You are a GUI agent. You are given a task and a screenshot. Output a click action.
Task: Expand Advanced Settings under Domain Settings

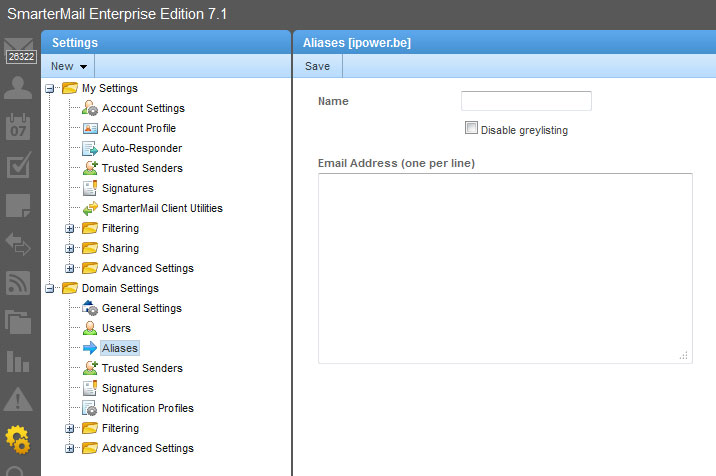pos(70,448)
